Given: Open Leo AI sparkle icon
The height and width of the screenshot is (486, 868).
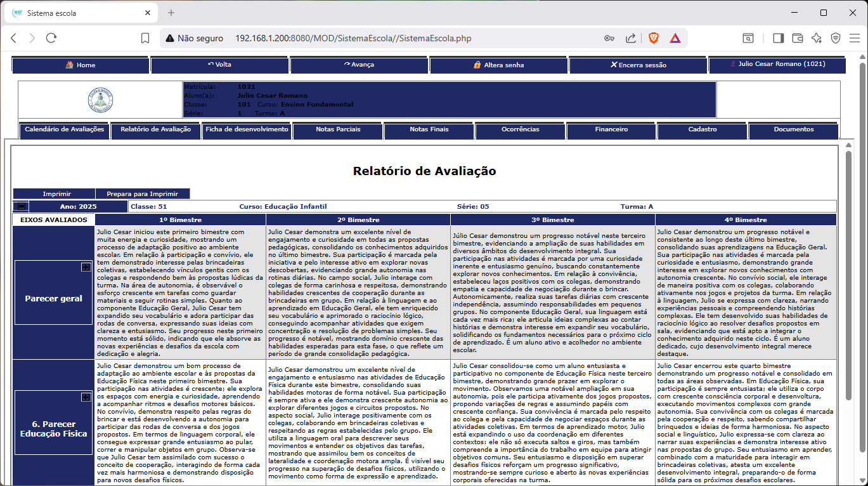Looking at the screenshot, I should coord(817,38).
